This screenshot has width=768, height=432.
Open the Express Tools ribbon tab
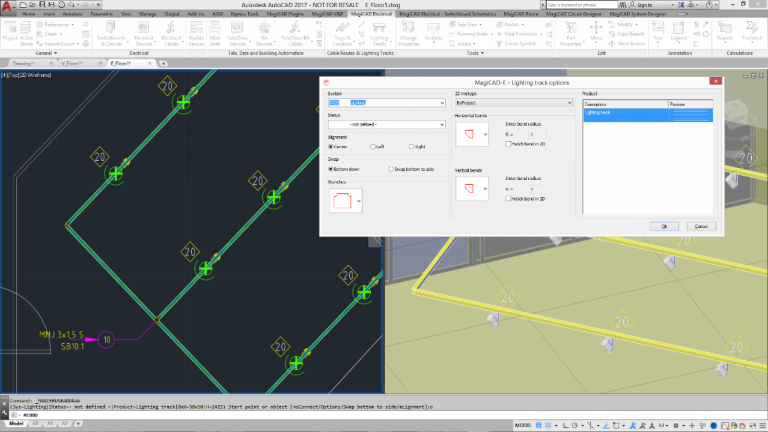click(244, 14)
